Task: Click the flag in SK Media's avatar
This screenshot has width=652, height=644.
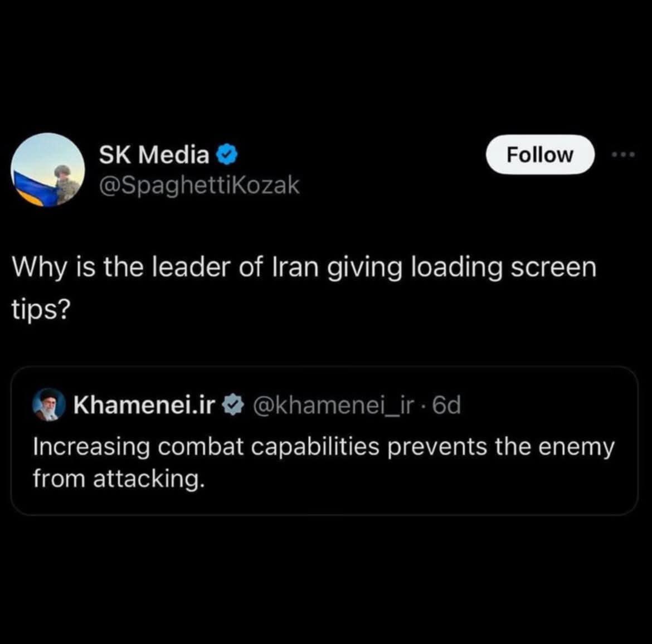Action: (33, 188)
